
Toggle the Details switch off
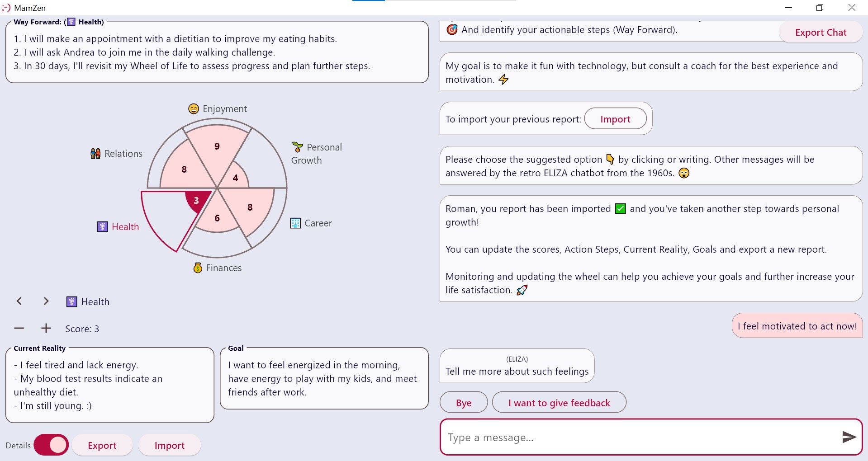pyautogui.click(x=51, y=445)
